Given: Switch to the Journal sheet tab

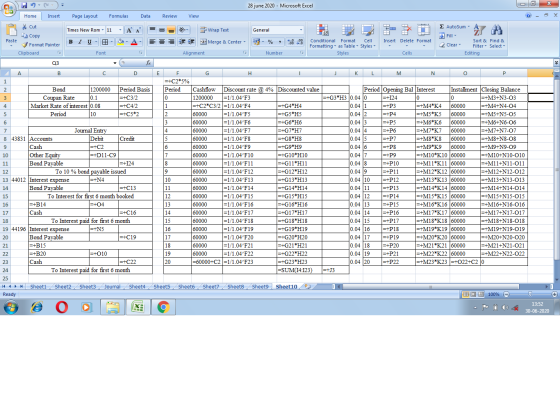Looking at the screenshot, I should [x=112, y=286].
